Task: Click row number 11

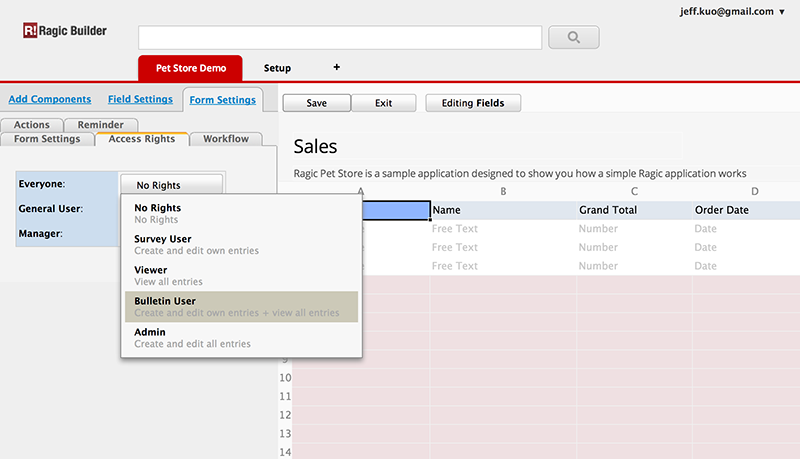Action: coord(285,396)
